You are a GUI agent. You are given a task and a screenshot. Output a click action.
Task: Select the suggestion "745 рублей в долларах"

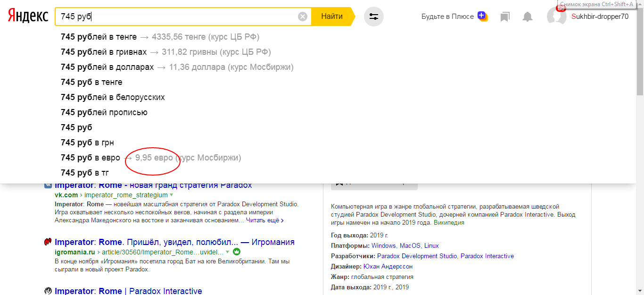click(107, 67)
